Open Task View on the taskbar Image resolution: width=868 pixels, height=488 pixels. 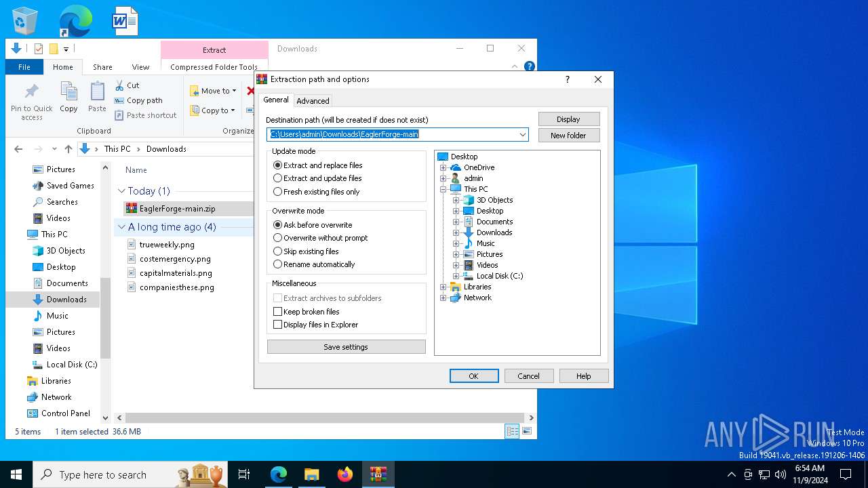[x=244, y=474]
